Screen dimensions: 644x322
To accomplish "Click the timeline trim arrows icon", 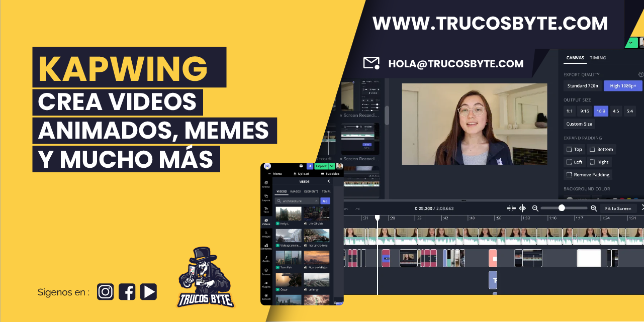I will [522, 208].
